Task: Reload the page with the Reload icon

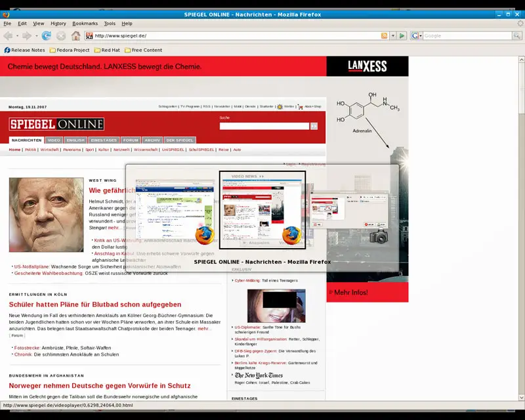Action: pyautogui.click(x=46, y=35)
